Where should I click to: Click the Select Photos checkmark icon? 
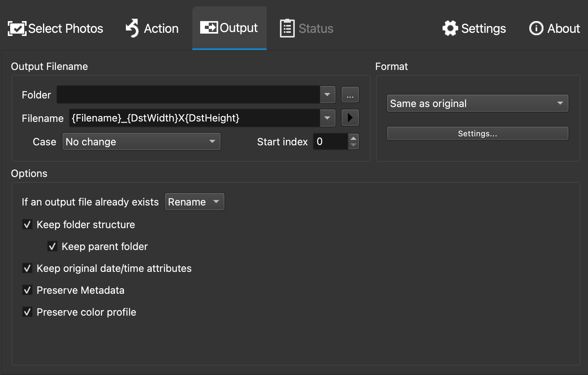click(x=16, y=28)
